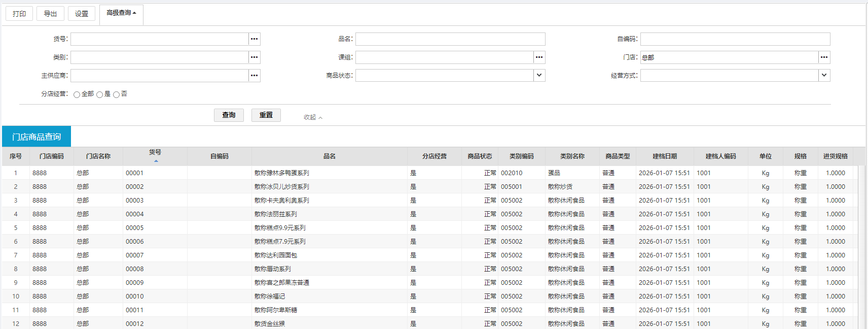Screen dimensions: 868x329
Task: Click the sort arrow under 货号 column
Action: coord(156,161)
